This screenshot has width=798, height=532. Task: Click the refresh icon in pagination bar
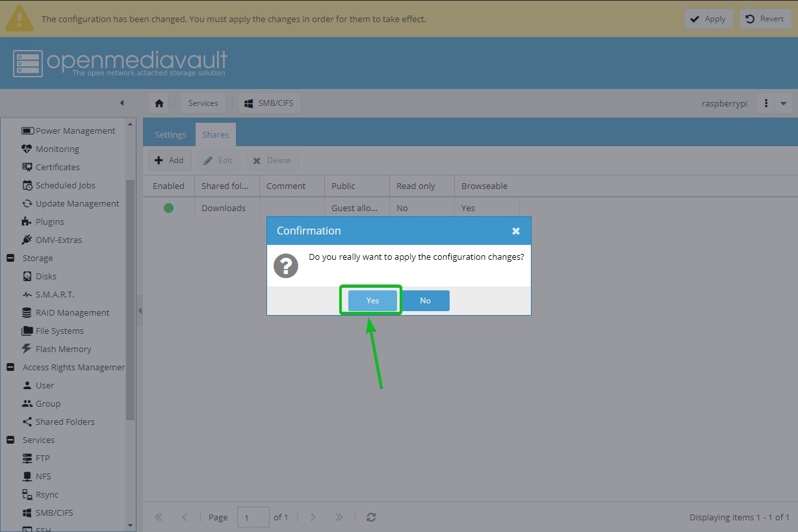(x=371, y=517)
